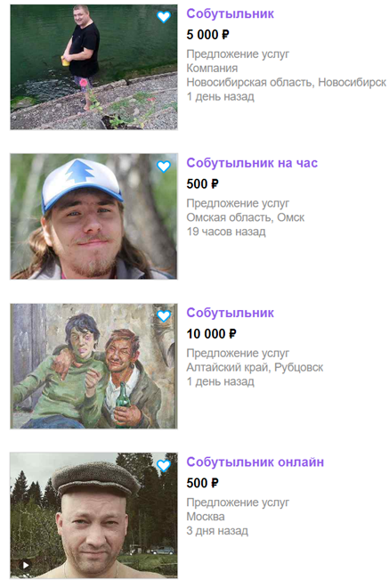Open the Собутыльник на час listing title
Viewport: 389px width, 588px height.
(252, 163)
